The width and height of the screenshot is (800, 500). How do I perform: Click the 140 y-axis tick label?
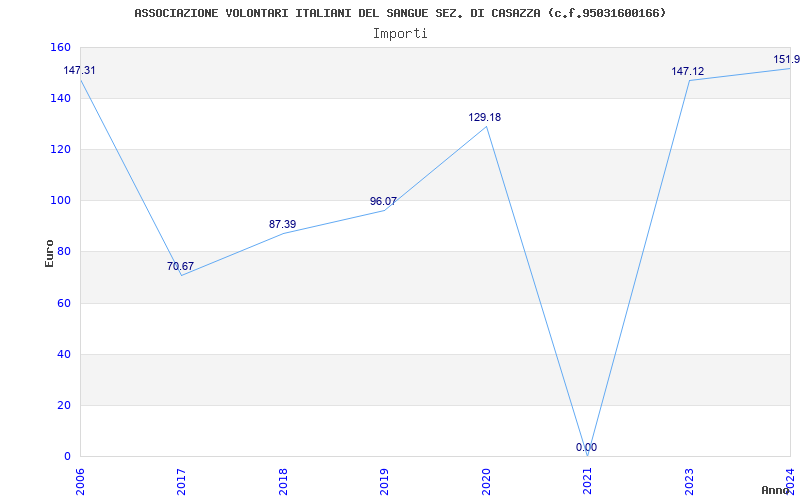point(60,98)
